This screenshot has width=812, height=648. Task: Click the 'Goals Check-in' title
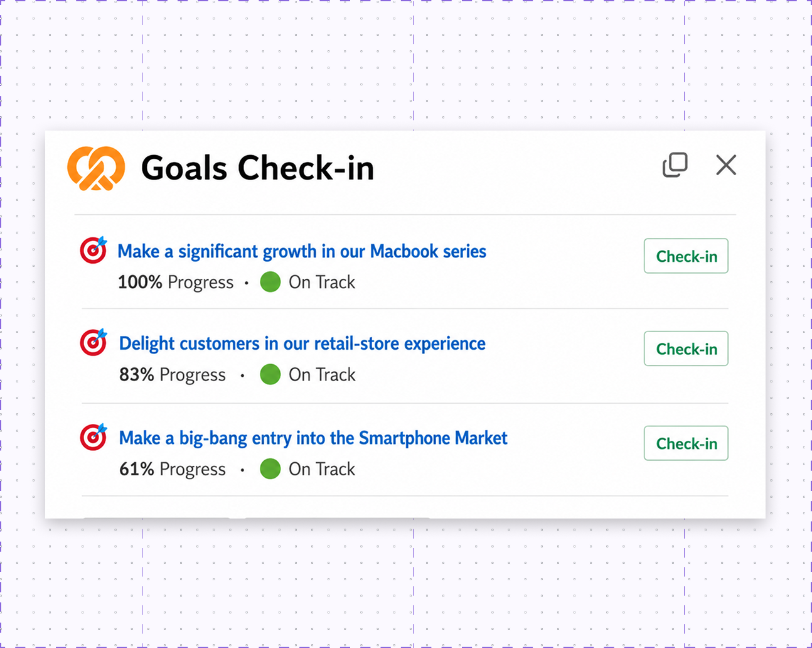[257, 168]
